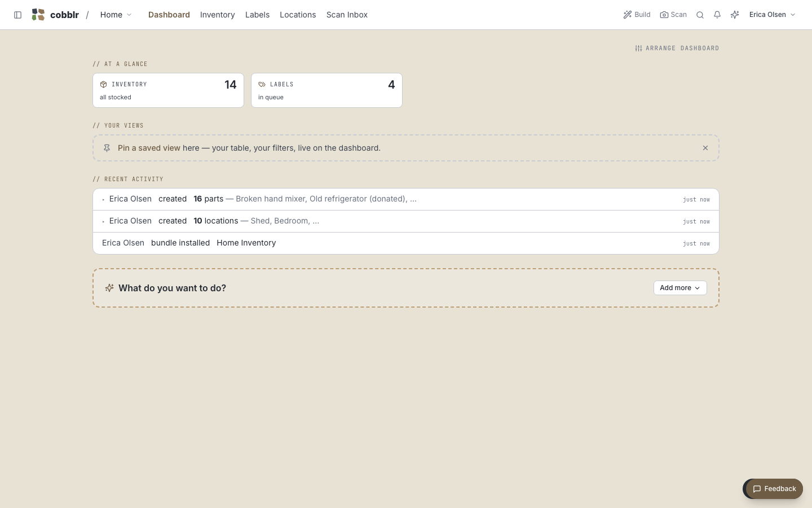Open the Add more dropdown
This screenshot has height=508, width=812.
click(680, 288)
